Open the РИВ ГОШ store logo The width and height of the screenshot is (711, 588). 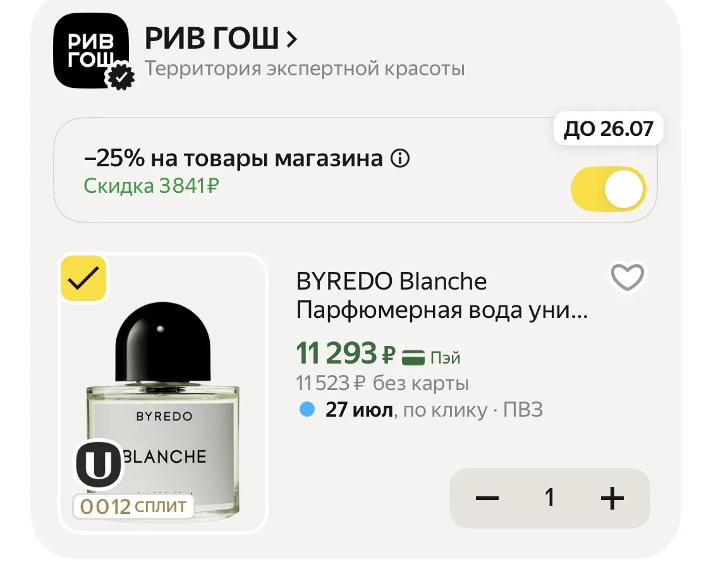tap(90, 51)
